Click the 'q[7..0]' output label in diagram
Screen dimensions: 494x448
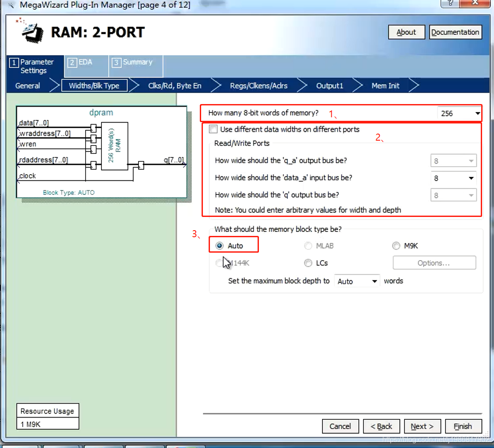[174, 160]
